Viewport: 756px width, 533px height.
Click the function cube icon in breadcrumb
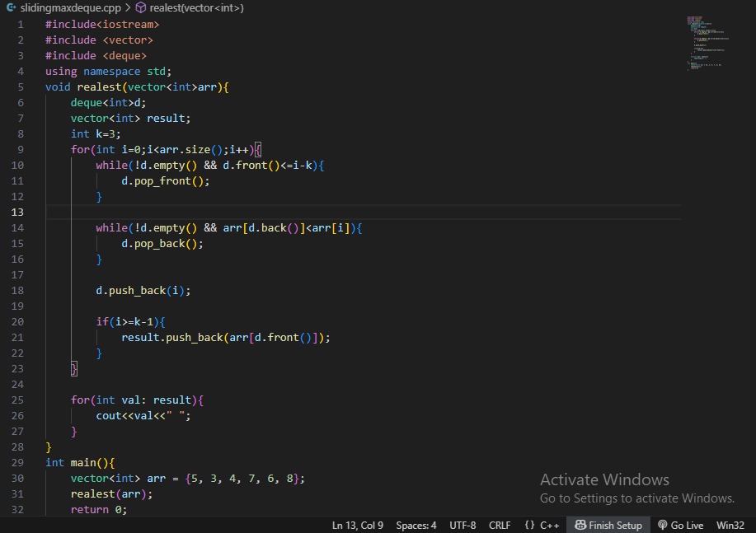point(141,7)
